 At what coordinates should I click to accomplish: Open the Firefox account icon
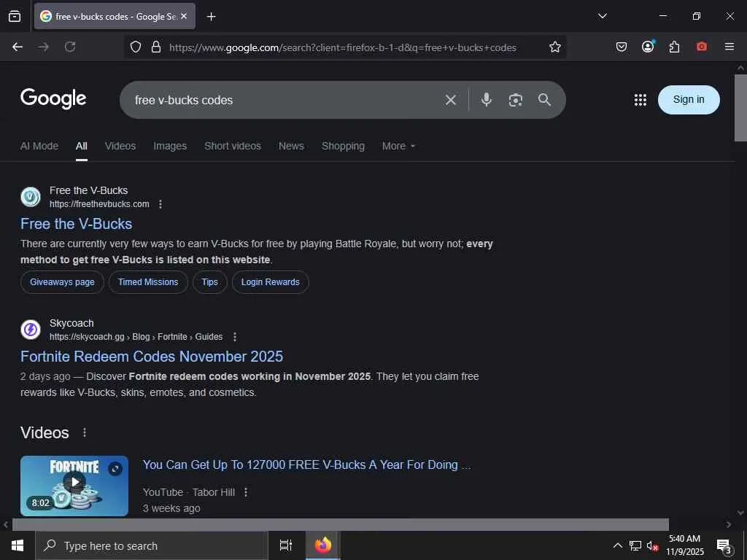pos(648,47)
